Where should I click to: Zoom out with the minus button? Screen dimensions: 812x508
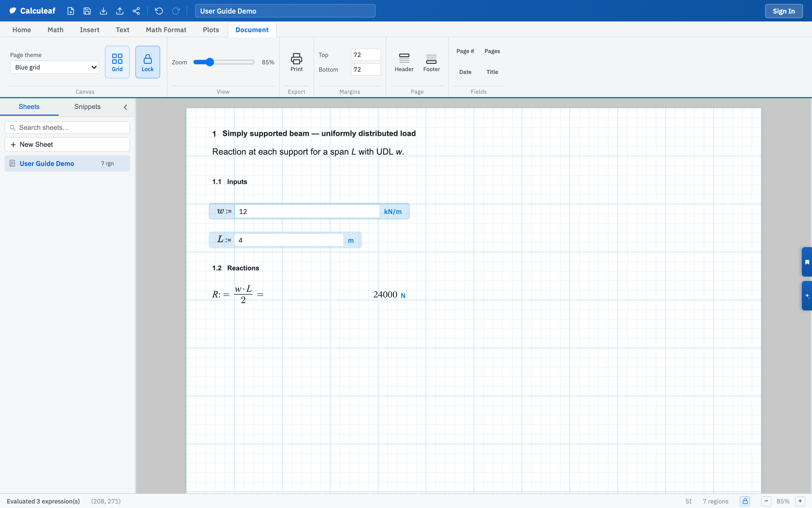click(766, 501)
